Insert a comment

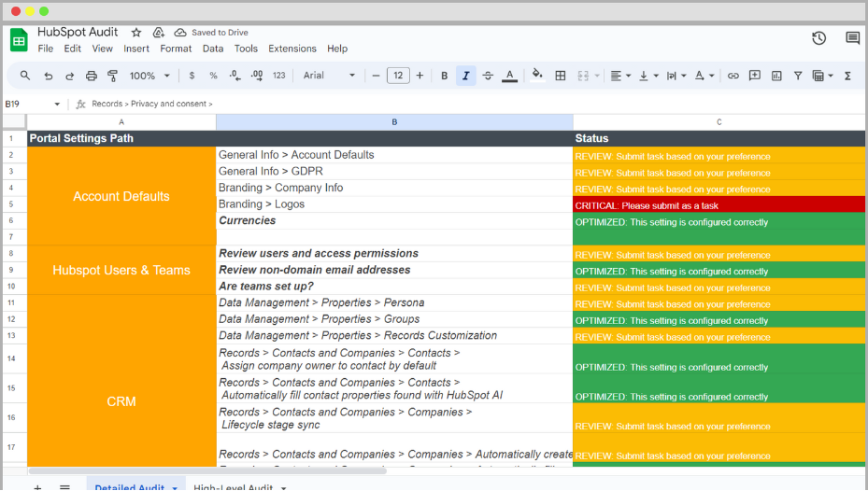(x=755, y=76)
